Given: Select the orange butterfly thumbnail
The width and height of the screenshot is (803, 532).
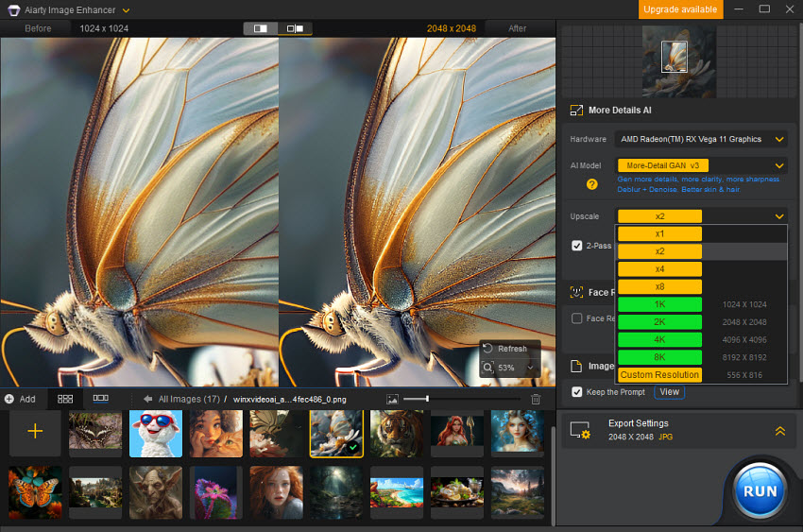Looking at the screenshot, I should [x=35, y=492].
